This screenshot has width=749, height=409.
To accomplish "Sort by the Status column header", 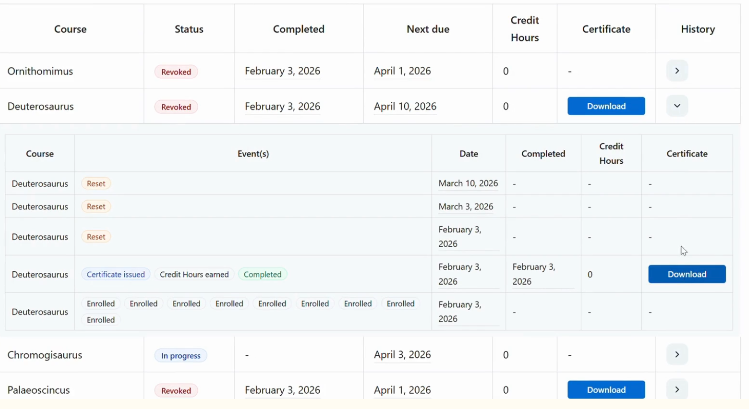I will tap(188, 29).
